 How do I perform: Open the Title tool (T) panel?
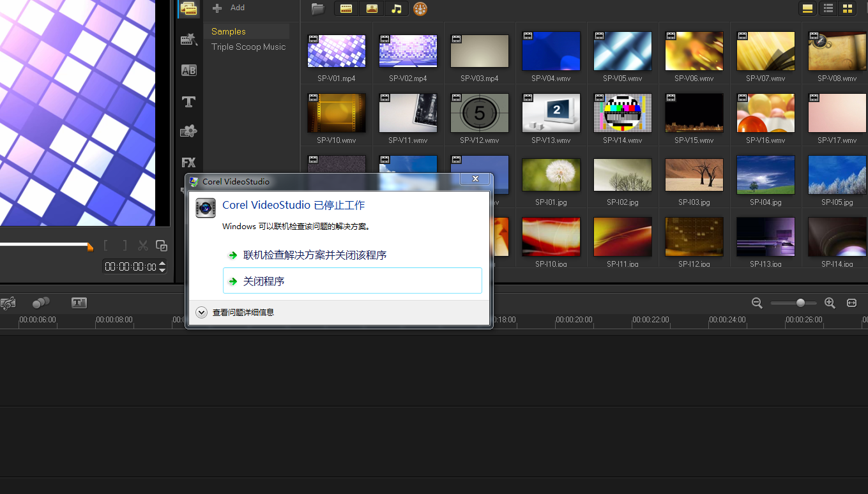(x=188, y=101)
